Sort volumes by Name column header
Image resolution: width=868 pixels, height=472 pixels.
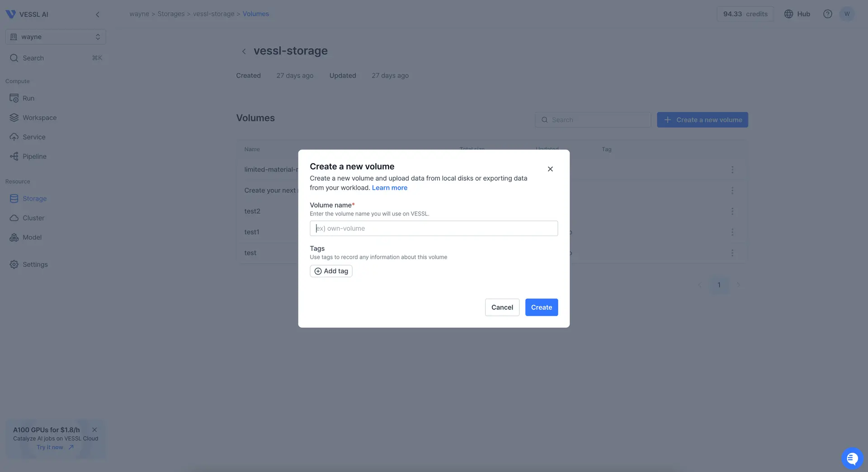pos(252,150)
